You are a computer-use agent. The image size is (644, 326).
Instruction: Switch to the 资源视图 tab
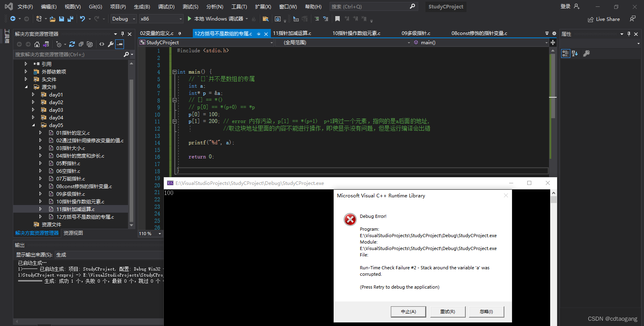[x=73, y=233]
